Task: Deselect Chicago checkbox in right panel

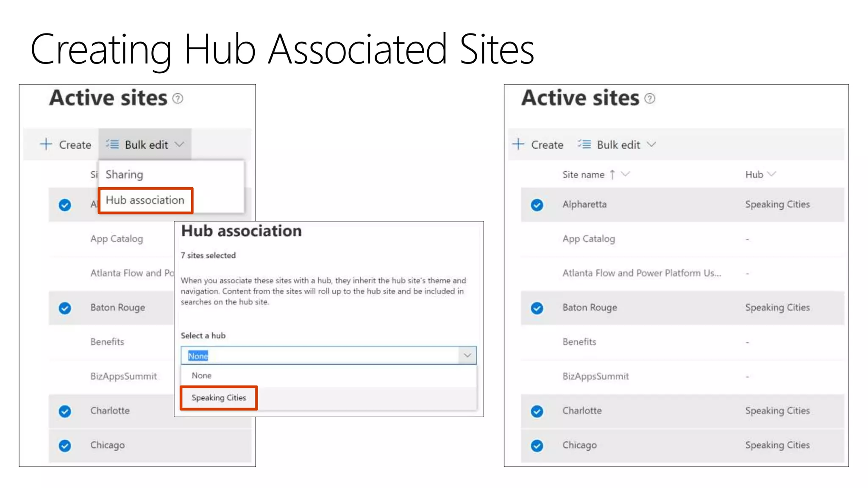Action: pyautogui.click(x=537, y=446)
